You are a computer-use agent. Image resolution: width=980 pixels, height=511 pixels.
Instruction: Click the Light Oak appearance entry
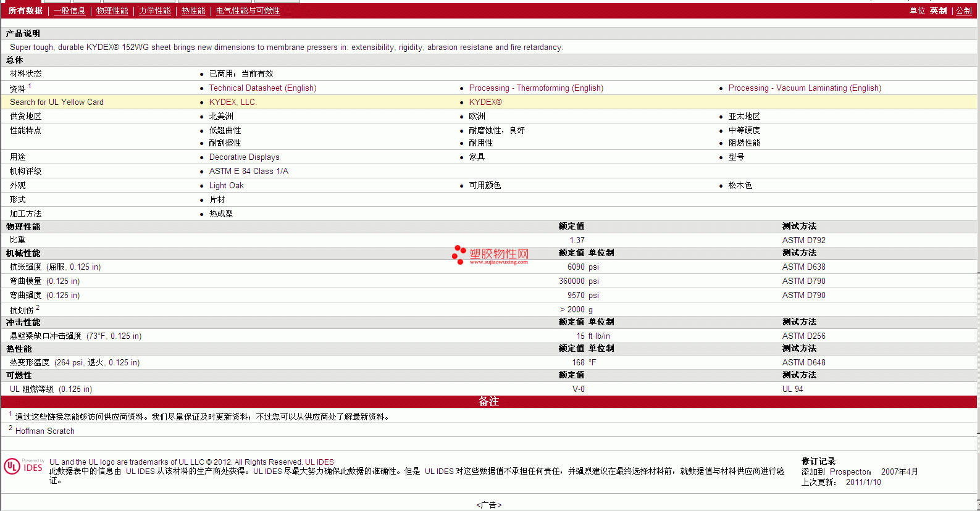(226, 186)
